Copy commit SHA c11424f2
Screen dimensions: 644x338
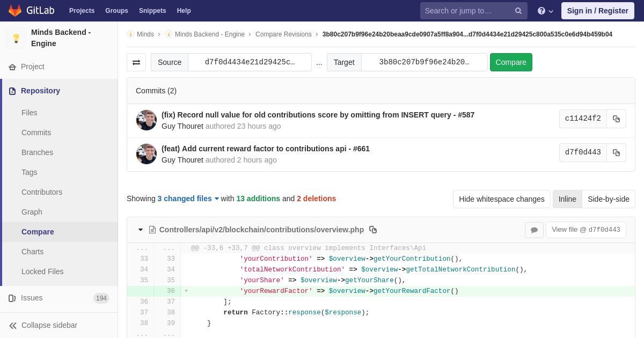[616, 119]
